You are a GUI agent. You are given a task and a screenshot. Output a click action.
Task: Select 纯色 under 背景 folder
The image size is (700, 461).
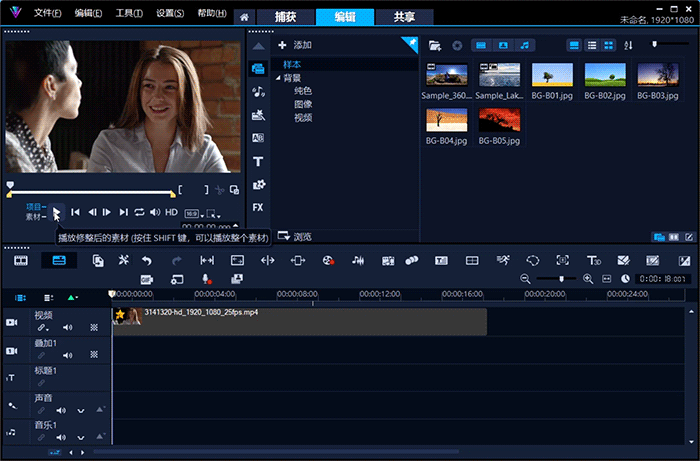pos(303,91)
